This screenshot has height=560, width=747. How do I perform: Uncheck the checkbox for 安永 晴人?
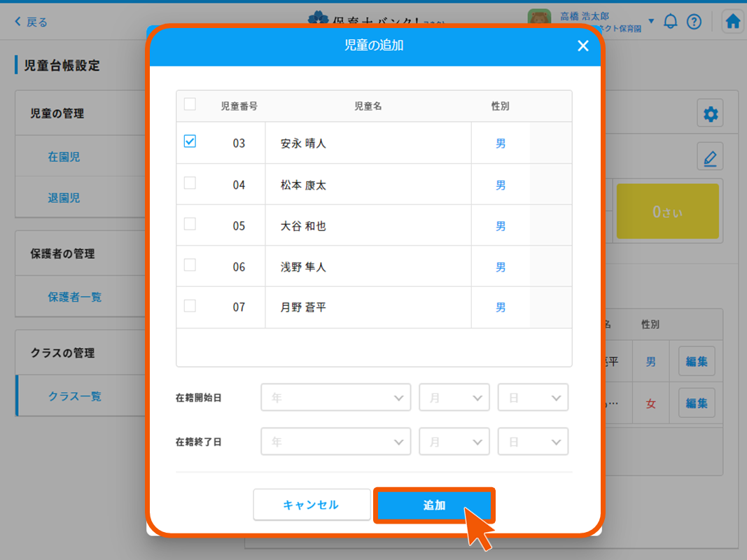click(190, 141)
